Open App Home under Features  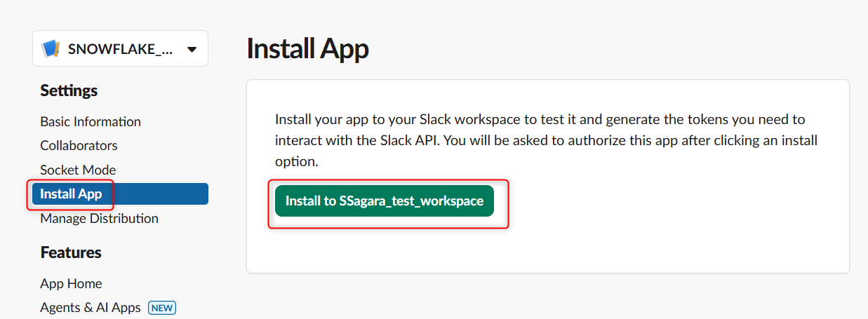pyautogui.click(x=71, y=283)
